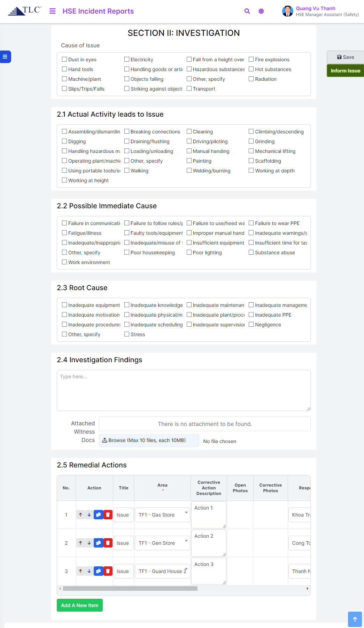Duplicate remedial action row 2 using copy icon
This screenshot has width=364, height=628.
pyautogui.click(x=99, y=543)
